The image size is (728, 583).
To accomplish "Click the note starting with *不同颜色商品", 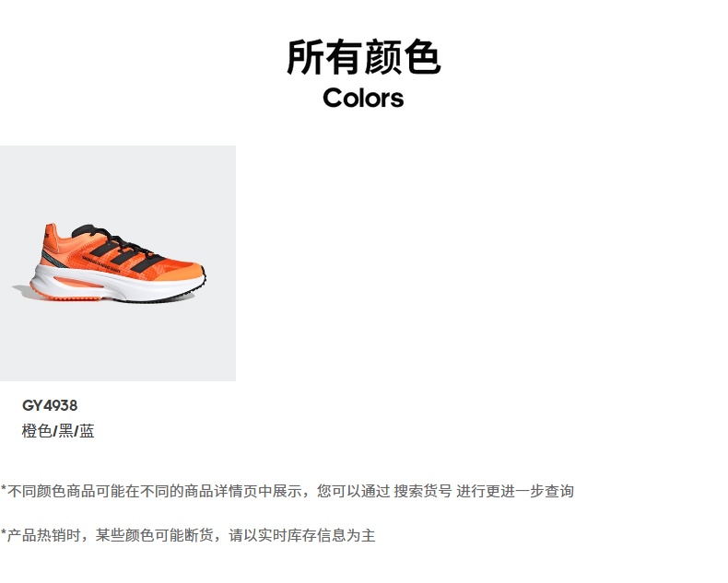I will [288, 491].
